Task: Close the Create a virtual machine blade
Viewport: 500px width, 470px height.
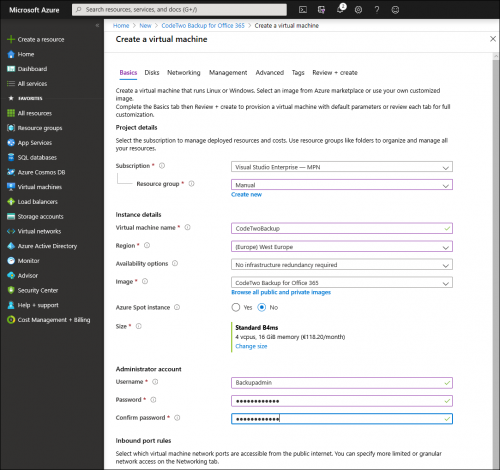Action: point(493,39)
